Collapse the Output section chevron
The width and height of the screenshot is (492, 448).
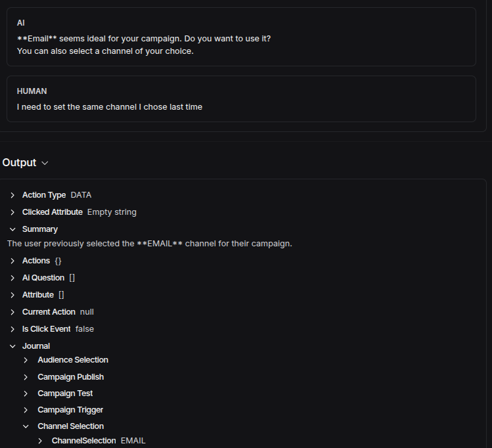click(45, 163)
